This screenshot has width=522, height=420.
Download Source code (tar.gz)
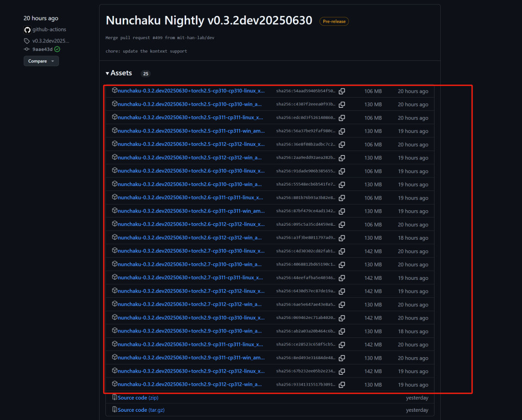141,410
